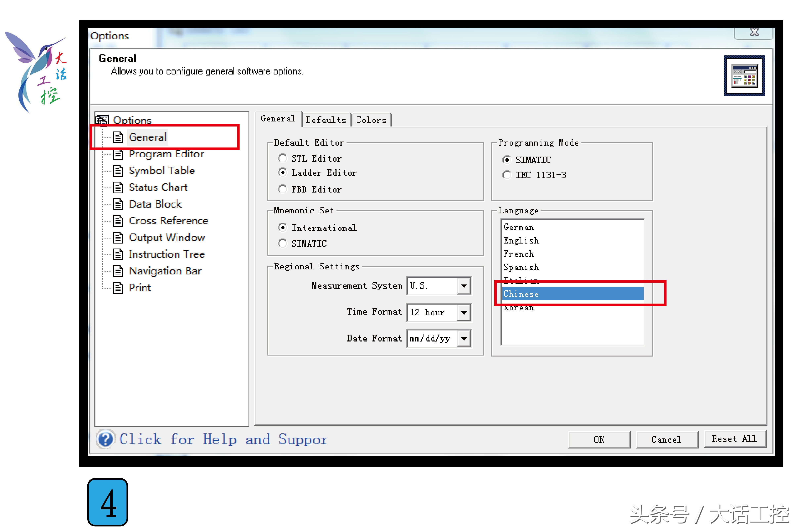The height and width of the screenshot is (532, 802).
Task: Open the Measurement System dropdown
Action: click(463, 286)
